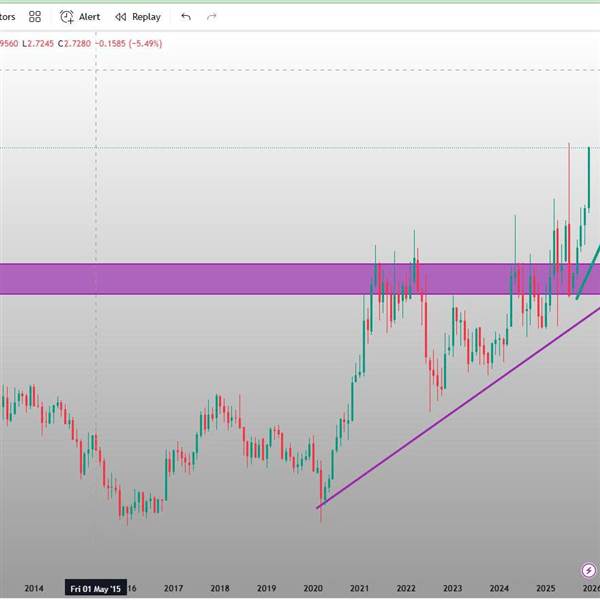Viewport: 600px width, 600px height.
Task: Create an Alert from the toolbar
Action: [x=80, y=17]
